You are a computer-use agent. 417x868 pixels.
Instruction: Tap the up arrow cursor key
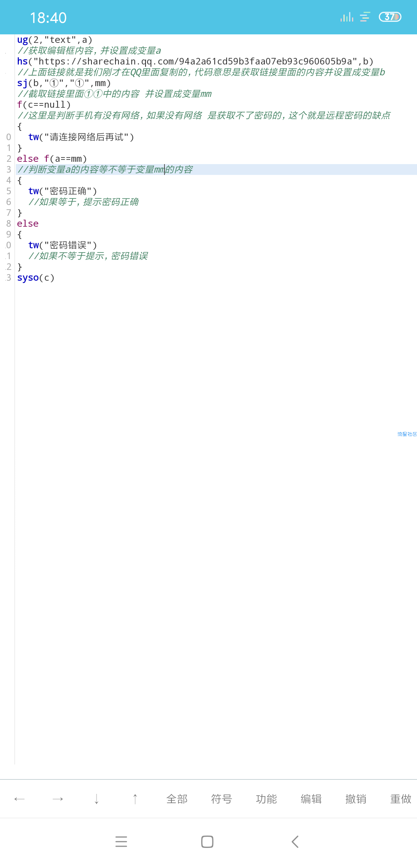tap(135, 799)
